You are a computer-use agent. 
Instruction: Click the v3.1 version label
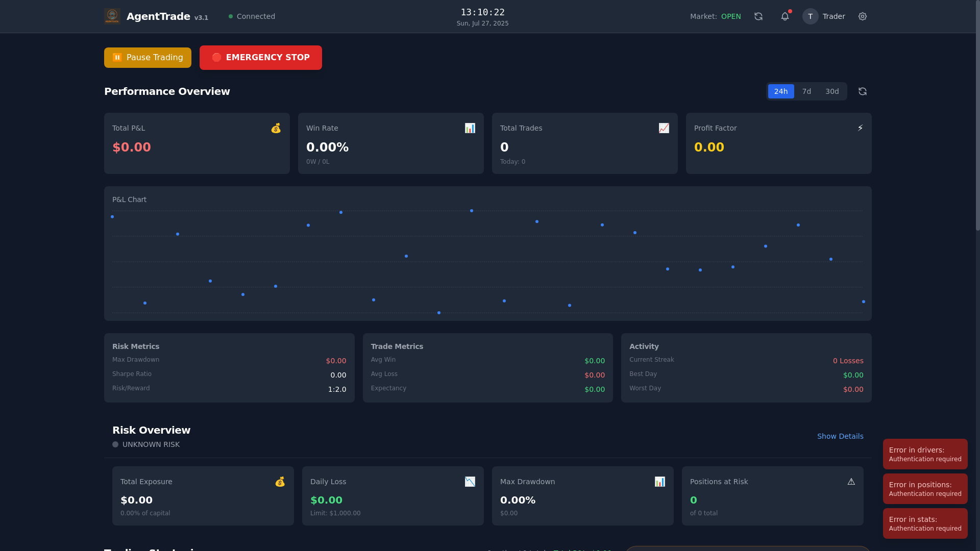pyautogui.click(x=201, y=18)
